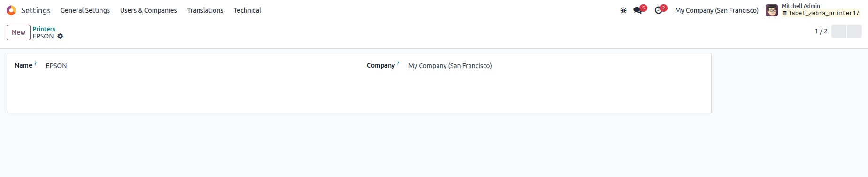Open the activities clock icon
The height and width of the screenshot is (177, 868).
click(659, 10)
